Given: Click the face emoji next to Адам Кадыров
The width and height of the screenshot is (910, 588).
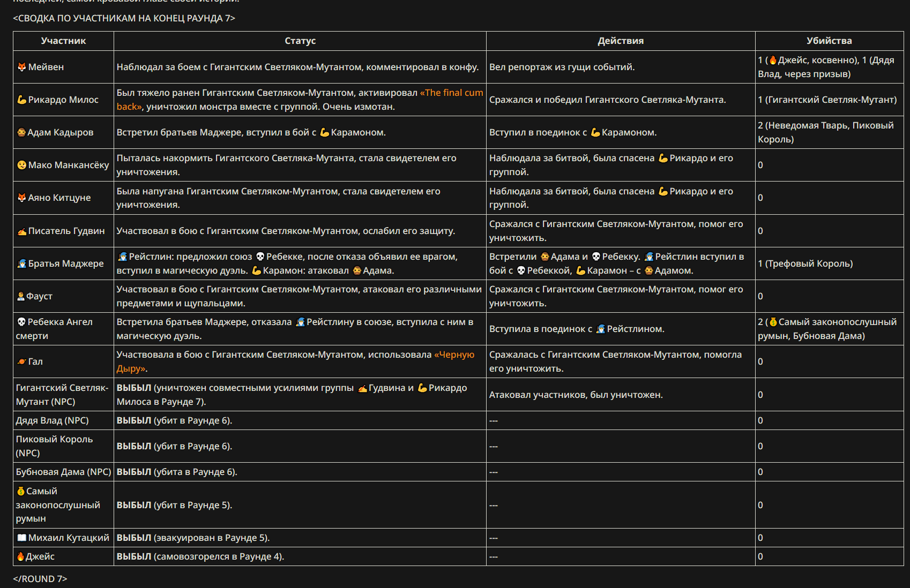Looking at the screenshot, I should coord(21,132).
